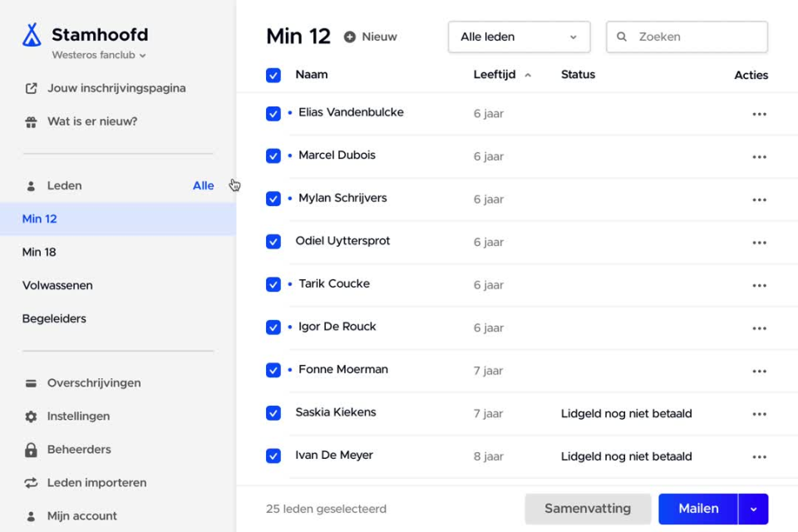Click the Status column header
Image resolution: width=798 pixels, height=532 pixels.
[578, 74]
